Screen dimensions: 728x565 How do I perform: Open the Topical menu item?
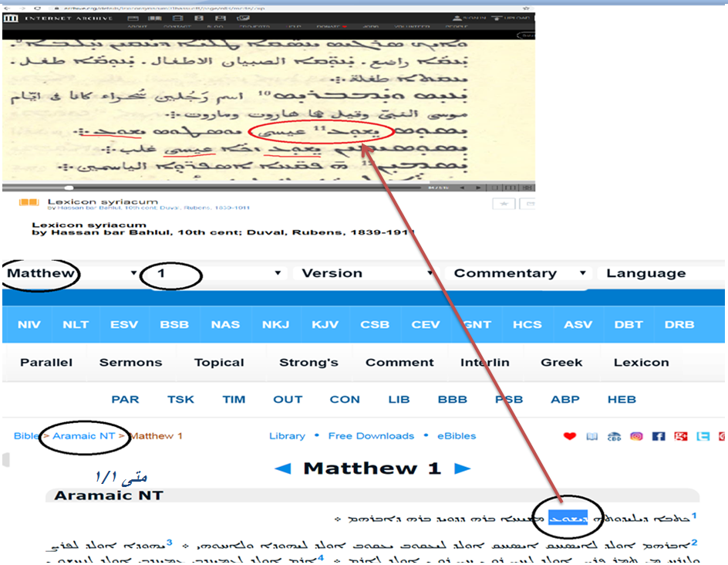tap(219, 363)
